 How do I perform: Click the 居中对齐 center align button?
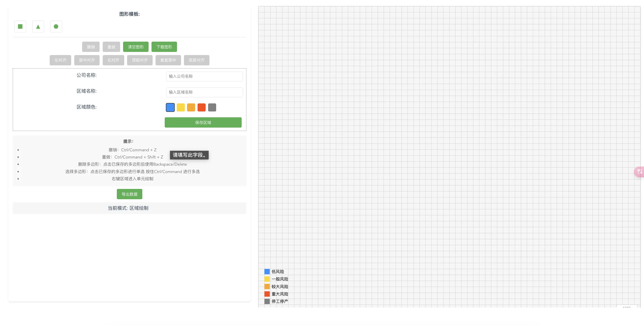[87, 60]
